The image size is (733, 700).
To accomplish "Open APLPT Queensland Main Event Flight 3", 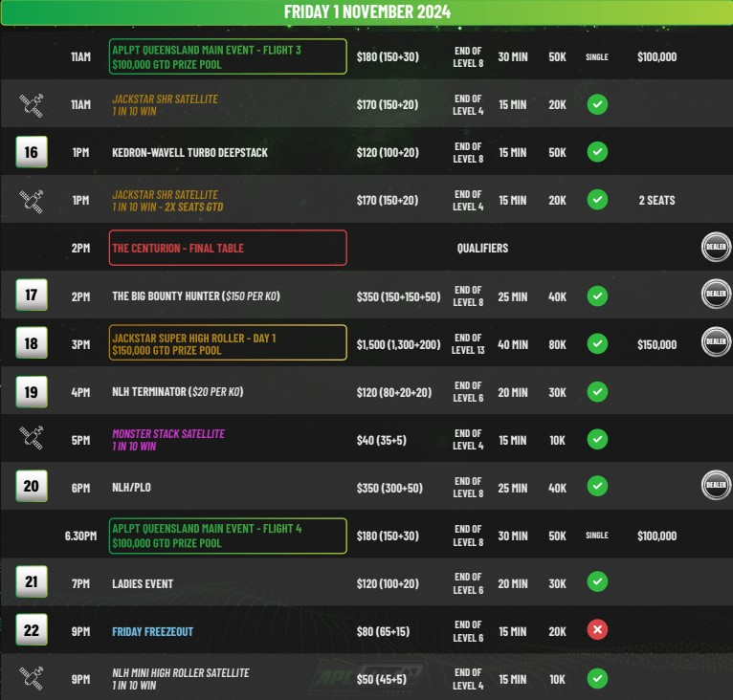I will click(228, 56).
